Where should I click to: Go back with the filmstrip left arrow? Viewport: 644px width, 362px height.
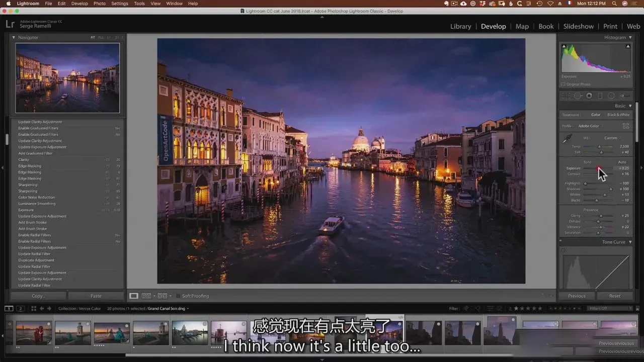42,308
